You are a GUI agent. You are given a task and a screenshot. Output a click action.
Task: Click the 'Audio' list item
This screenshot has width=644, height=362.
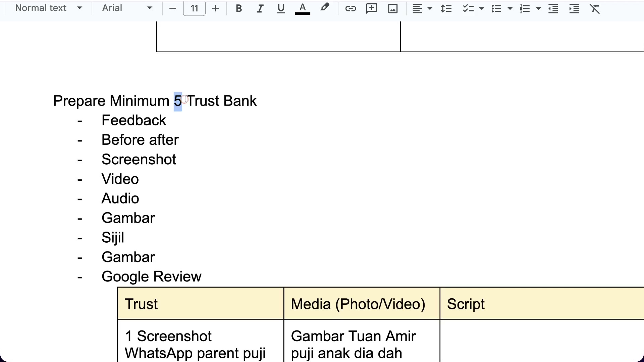120,198
